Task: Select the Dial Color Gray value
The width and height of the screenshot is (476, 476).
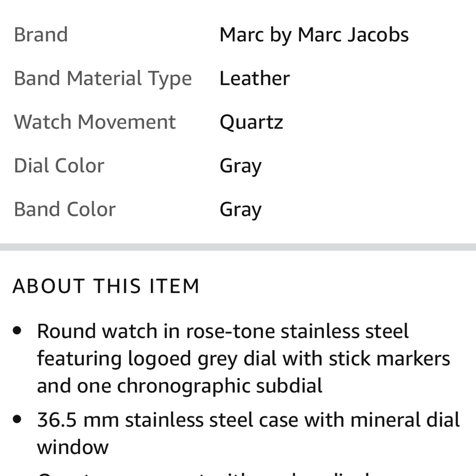Action: 240,166
